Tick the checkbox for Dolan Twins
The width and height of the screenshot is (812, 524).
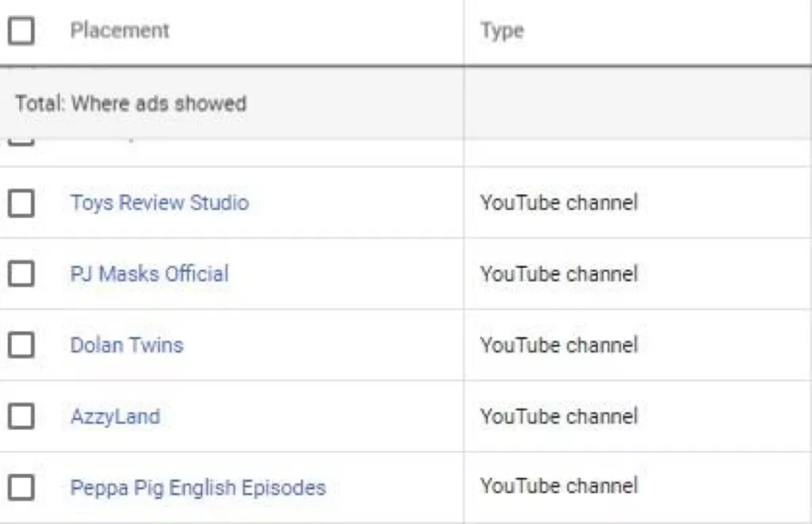(21, 345)
